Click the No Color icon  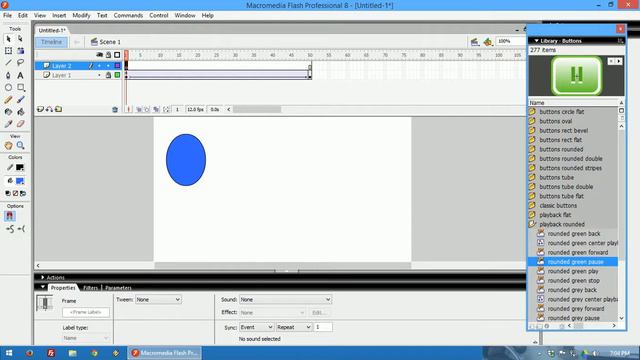(16, 193)
